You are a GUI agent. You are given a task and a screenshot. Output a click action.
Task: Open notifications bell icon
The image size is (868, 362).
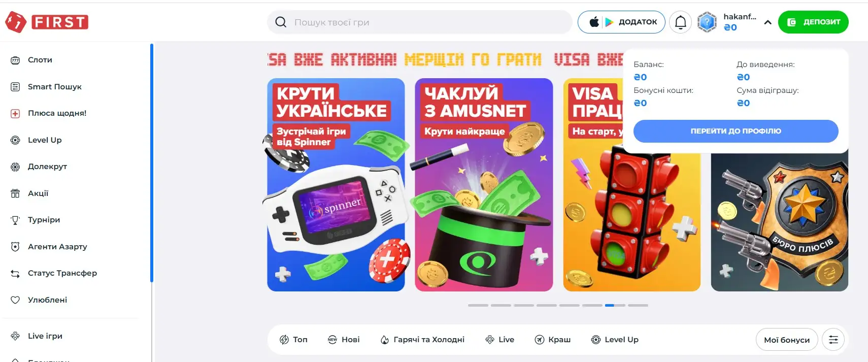coord(680,22)
